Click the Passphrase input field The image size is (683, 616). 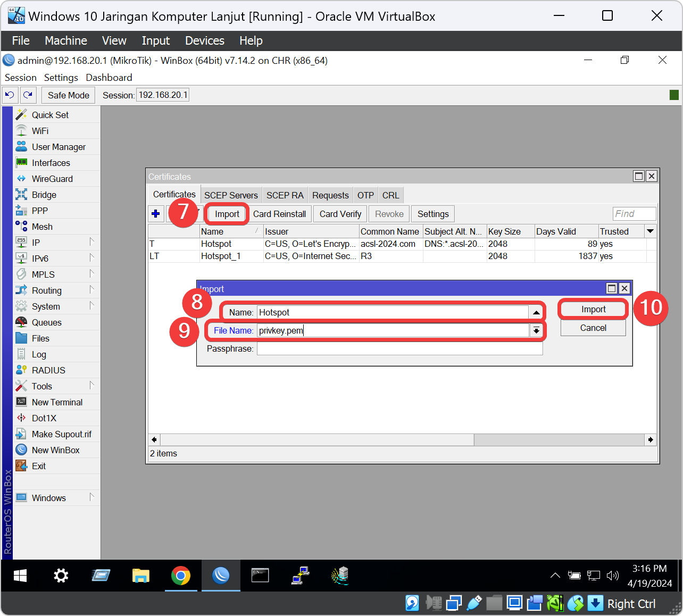tap(399, 348)
